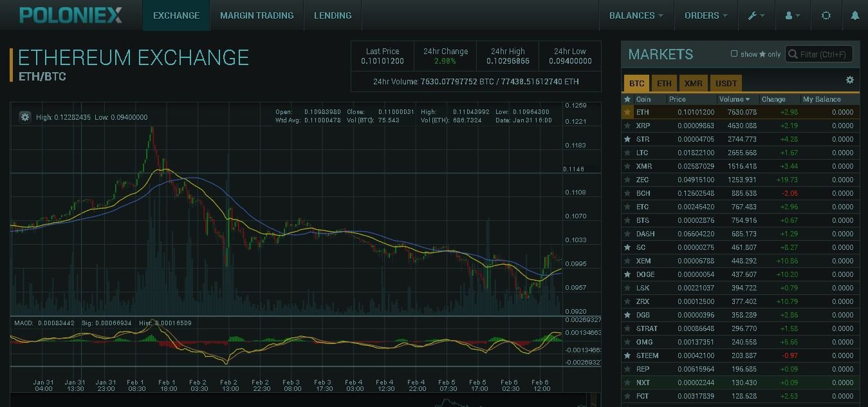
Task: Open the XRP market row
Action: coord(740,126)
